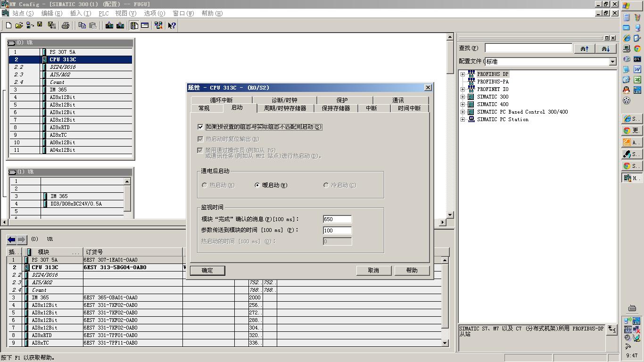Open the command prompt quick launch icon

637,59
